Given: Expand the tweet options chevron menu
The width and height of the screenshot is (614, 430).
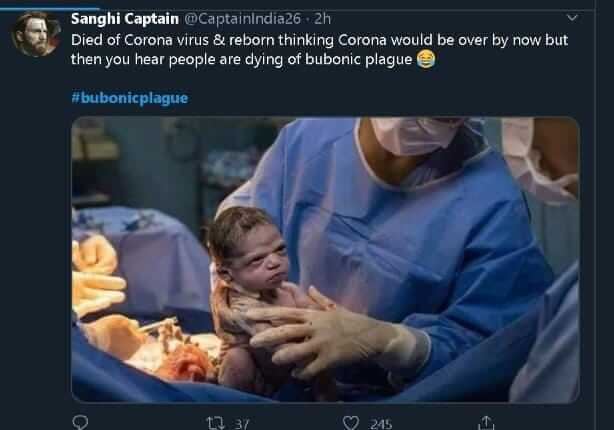Looking at the screenshot, I should [572, 17].
